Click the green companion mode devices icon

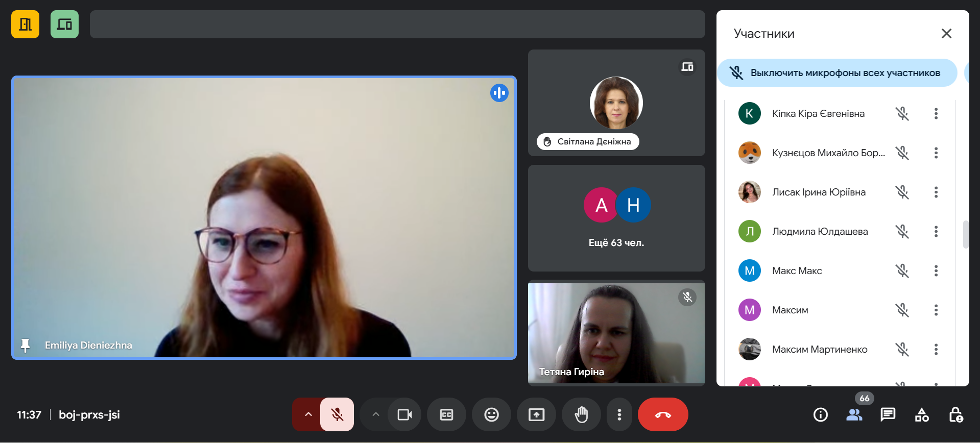[64, 24]
